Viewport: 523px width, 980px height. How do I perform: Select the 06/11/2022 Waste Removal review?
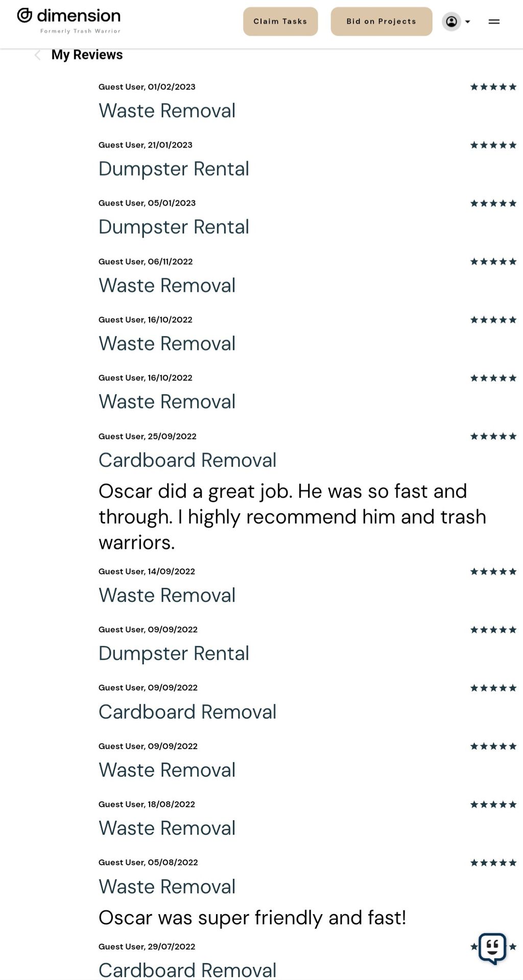[167, 285]
